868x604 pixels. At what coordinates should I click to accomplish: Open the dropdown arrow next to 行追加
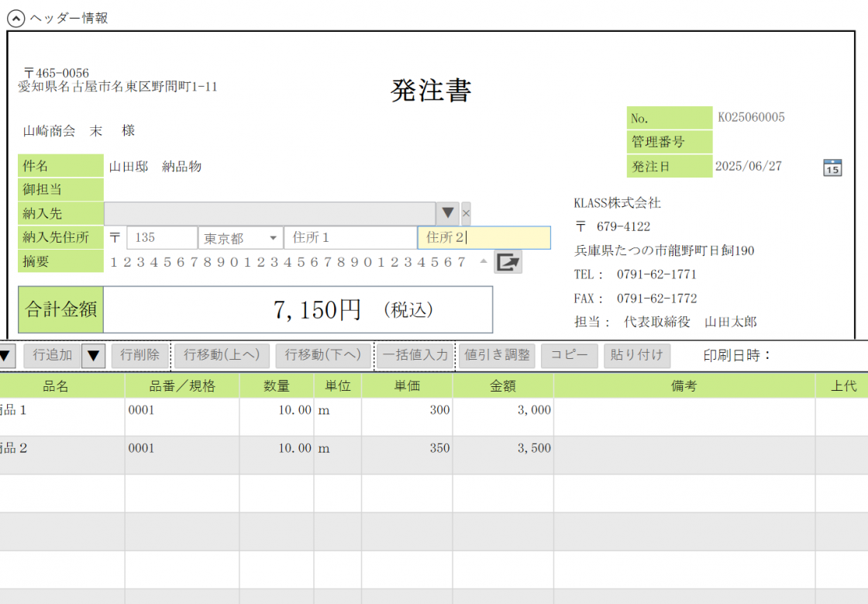pos(94,356)
